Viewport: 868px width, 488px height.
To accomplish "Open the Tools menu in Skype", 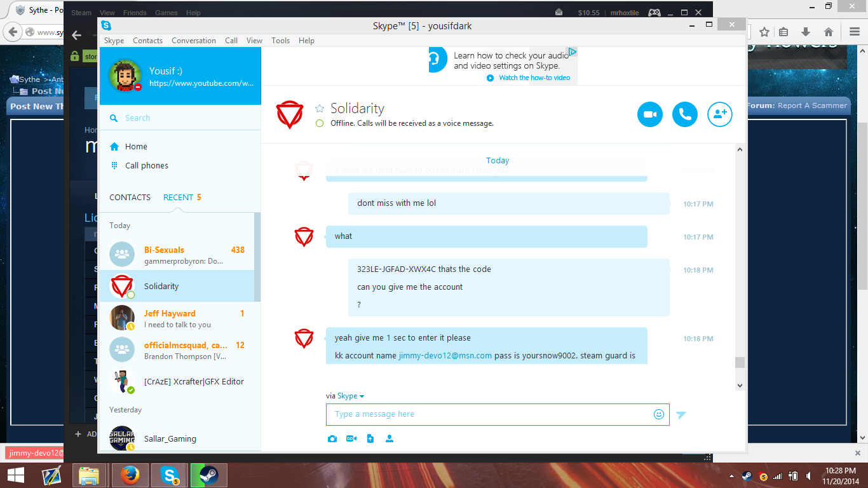I will coord(280,41).
